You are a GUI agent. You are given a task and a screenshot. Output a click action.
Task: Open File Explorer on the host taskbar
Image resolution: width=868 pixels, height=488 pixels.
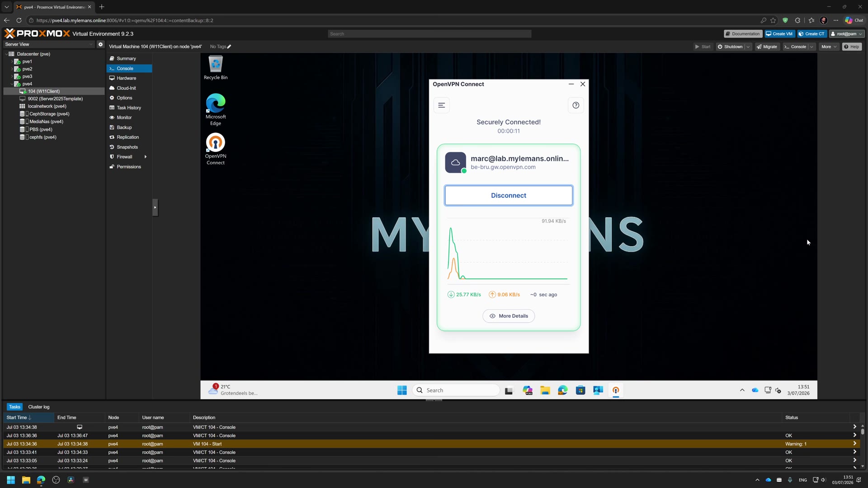(x=26, y=480)
